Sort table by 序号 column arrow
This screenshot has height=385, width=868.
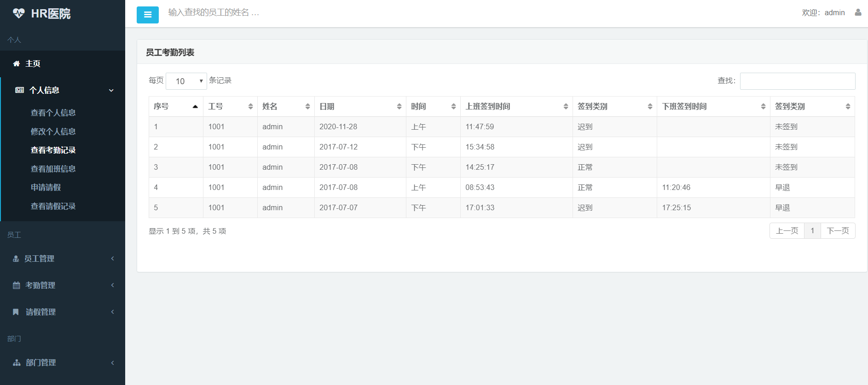[x=195, y=106]
